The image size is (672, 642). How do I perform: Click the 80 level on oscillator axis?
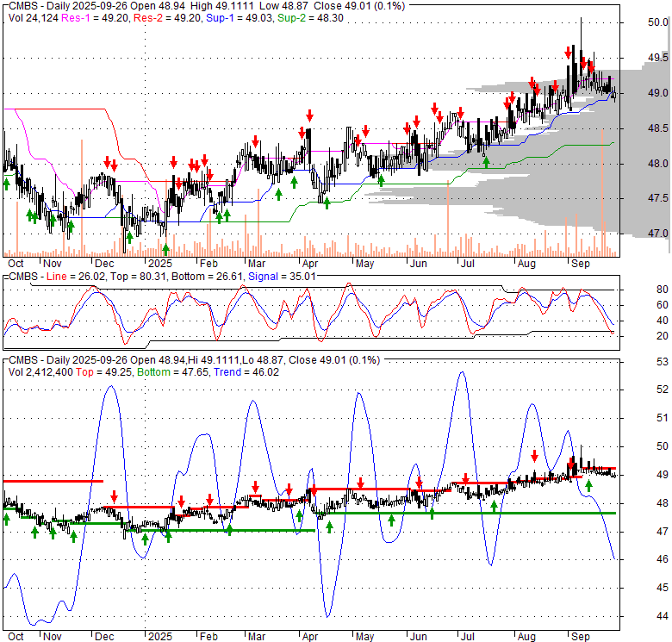663,290
